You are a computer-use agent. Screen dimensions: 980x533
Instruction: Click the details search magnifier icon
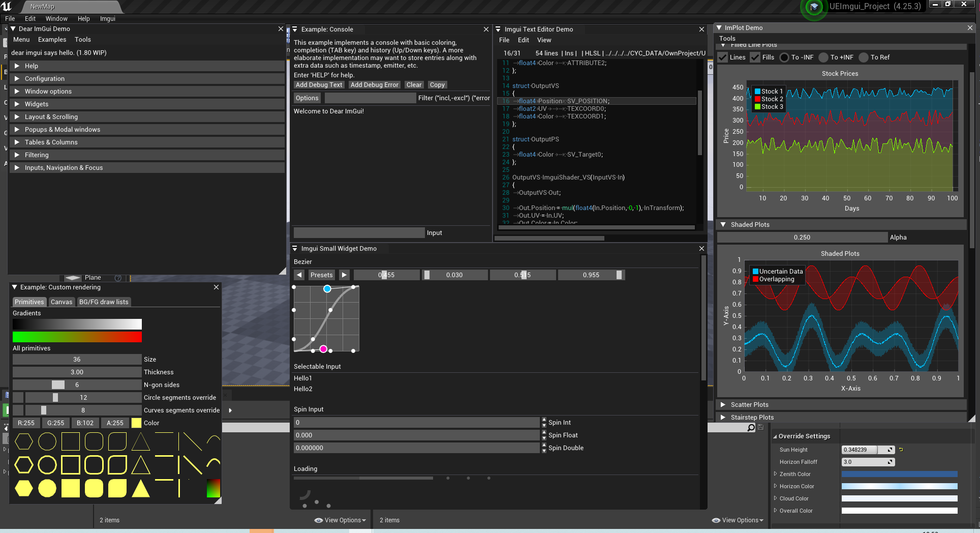click(751, 428)
